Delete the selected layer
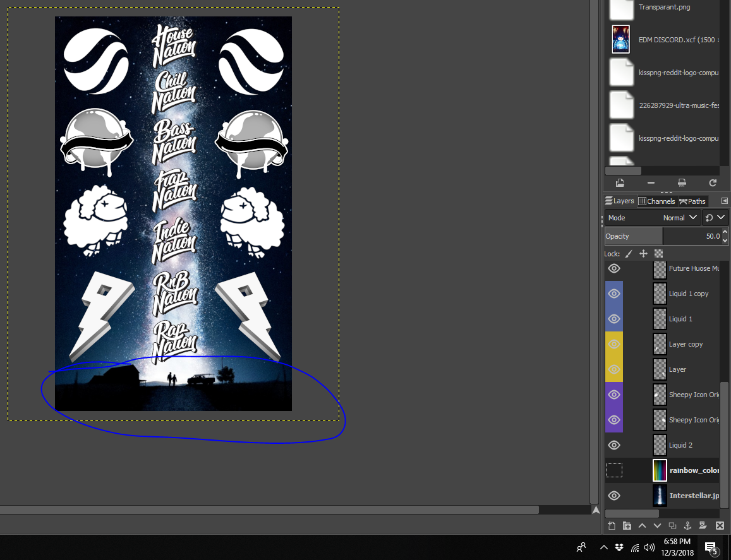Viewport: 731px width, 560px height. pyautogui.click(x=720, y=525)
